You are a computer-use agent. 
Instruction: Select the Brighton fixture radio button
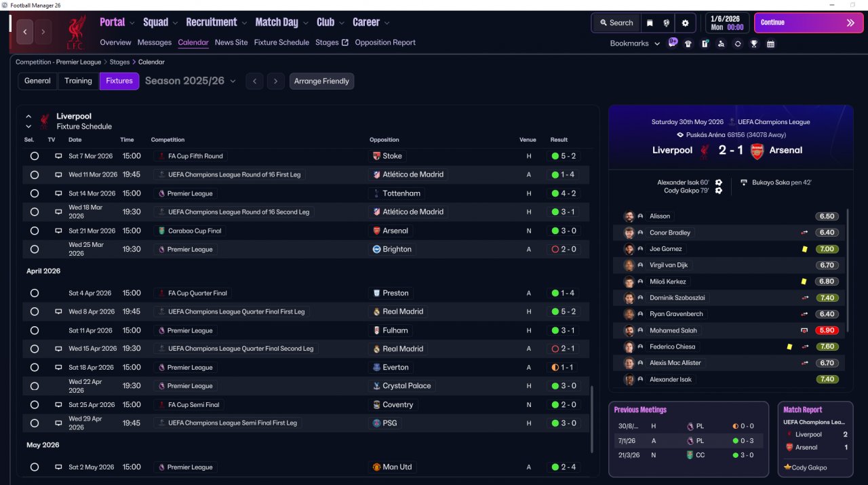35,250
